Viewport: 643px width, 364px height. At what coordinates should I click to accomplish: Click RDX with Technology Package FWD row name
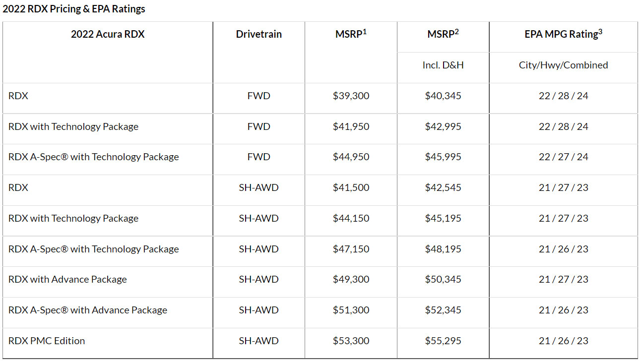(73, 126)
